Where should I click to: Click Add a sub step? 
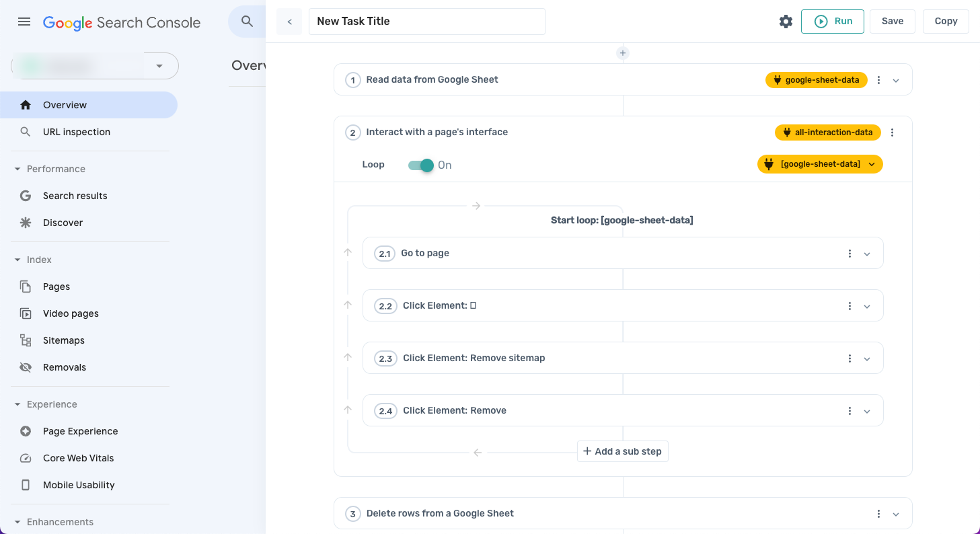click(x=622, y=451)
